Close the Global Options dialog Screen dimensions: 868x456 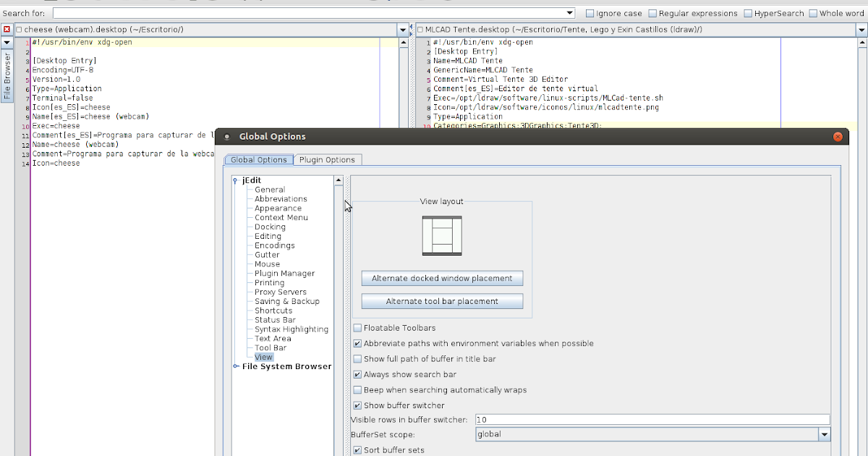[x=838, y=136]
